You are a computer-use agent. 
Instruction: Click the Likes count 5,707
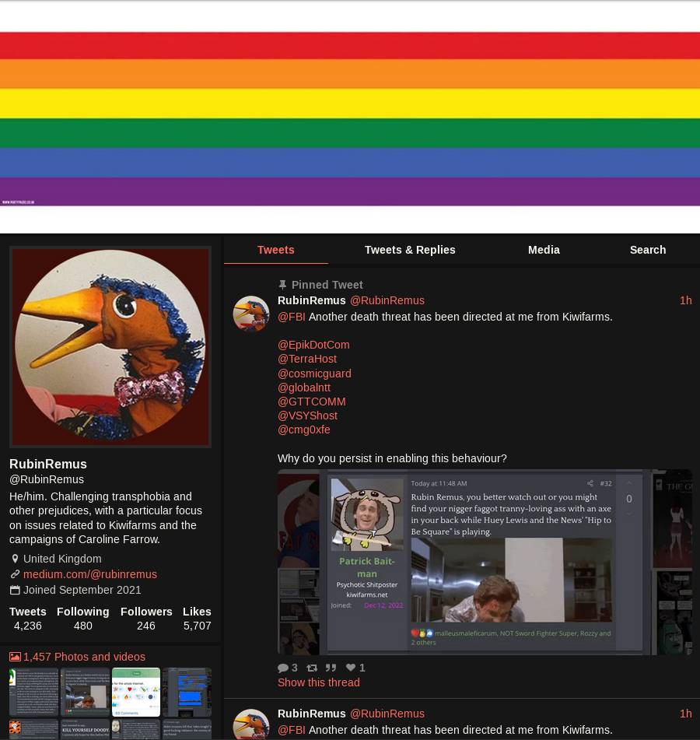(198, 626)
